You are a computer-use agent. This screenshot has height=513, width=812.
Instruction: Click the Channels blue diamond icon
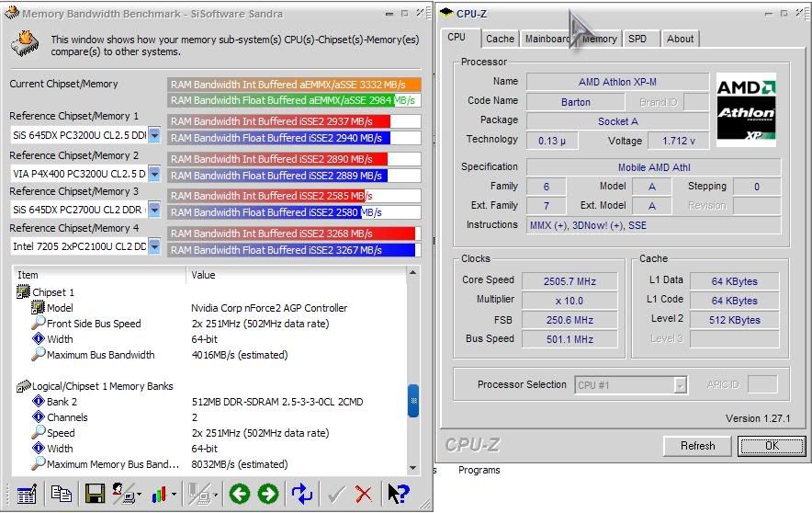(39, 416)
